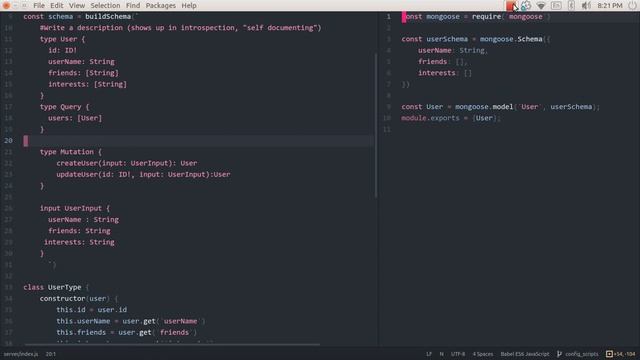The width and height of the screenshot is (640, 360).
Task: Open the View menu
Action: click(77, 5)
